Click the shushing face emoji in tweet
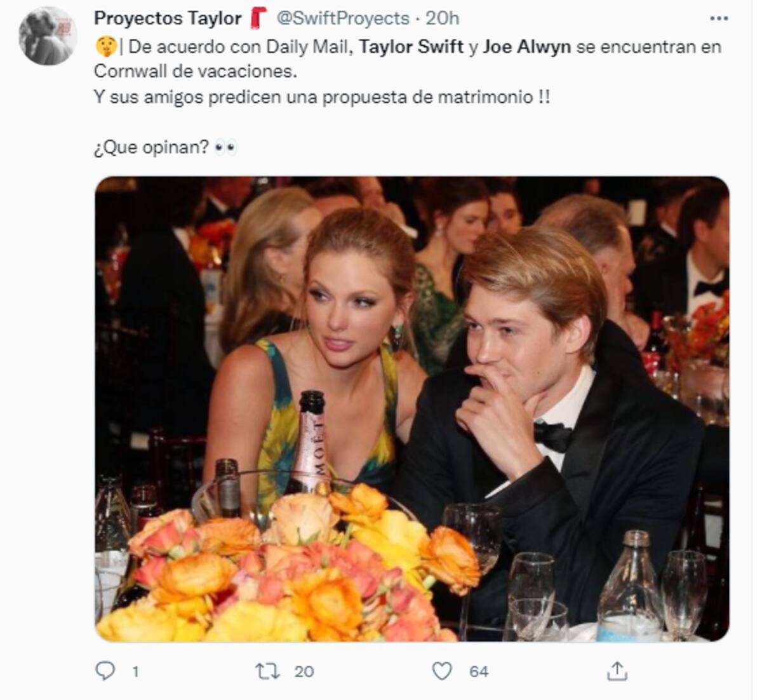 pyautogui.click(x=104, y=46)
